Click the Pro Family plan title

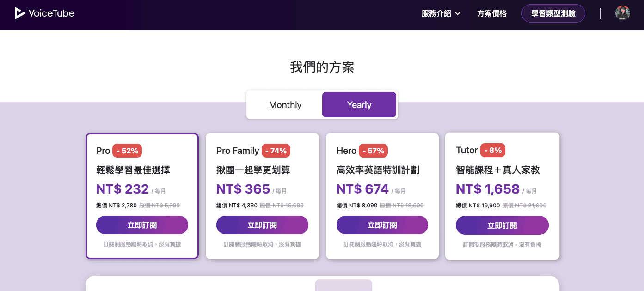pyautogui.click(x=238, y=151)
